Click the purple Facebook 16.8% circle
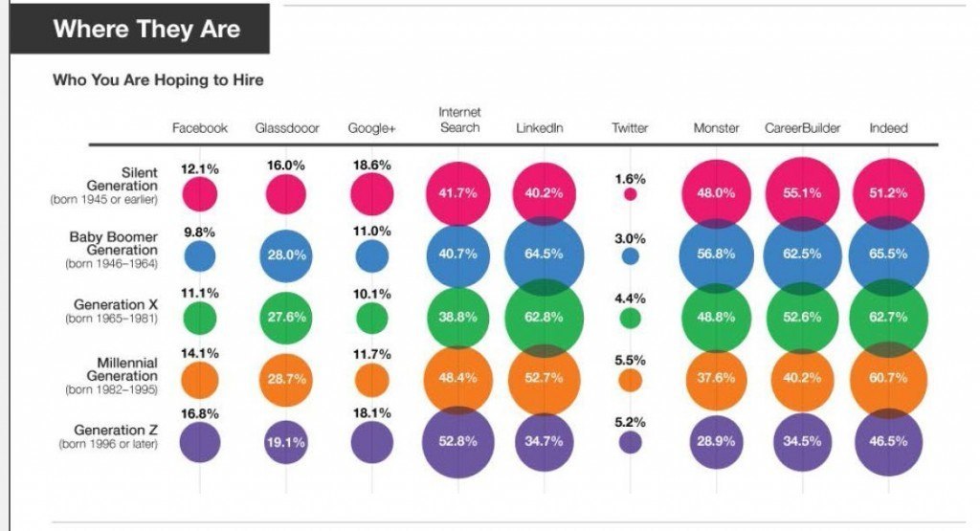This screenshot has width=980, height=531. [200, 442]
